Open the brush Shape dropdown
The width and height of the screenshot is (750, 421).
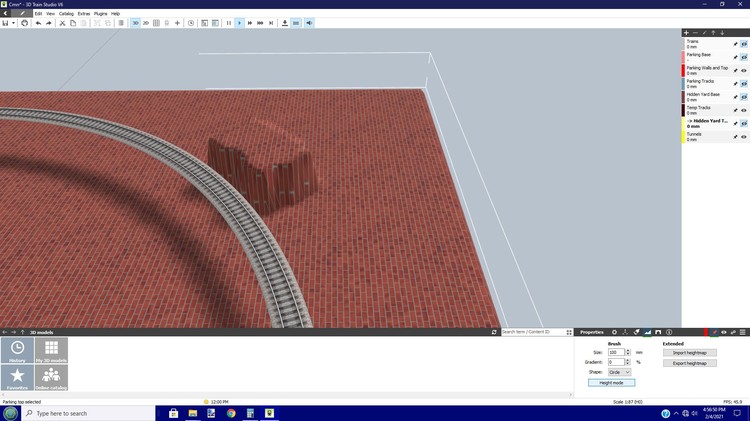[x=620, y=372]
